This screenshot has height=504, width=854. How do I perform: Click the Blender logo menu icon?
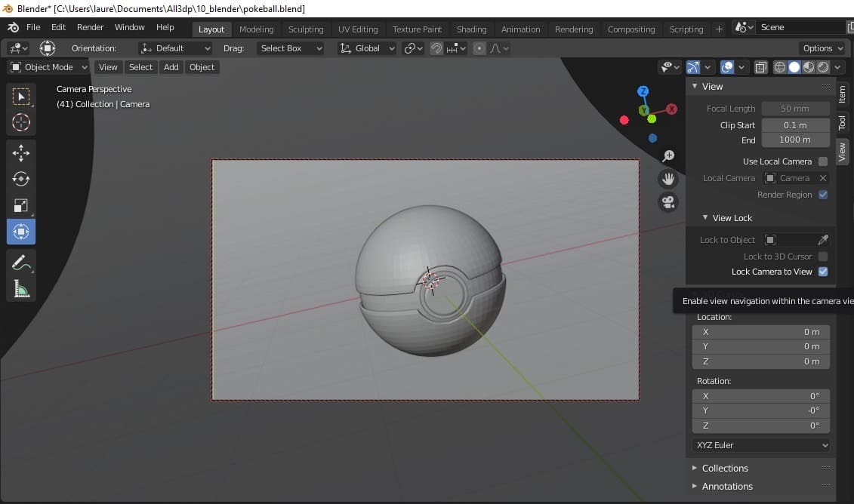pyautogui.click(x=13, y=27)
